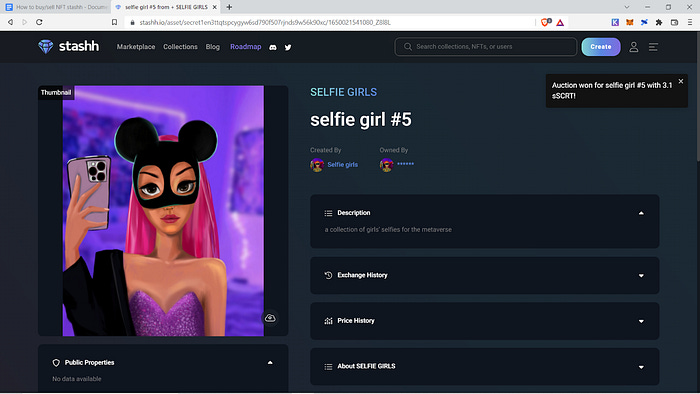
Task: Click the cloud download icon on artwork
Action: 270,318
